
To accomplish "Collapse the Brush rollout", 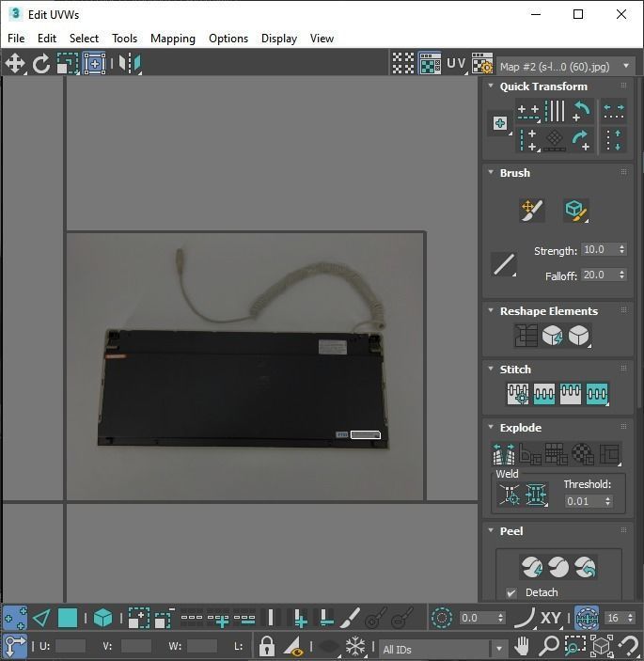I will (x=490, y=172).
